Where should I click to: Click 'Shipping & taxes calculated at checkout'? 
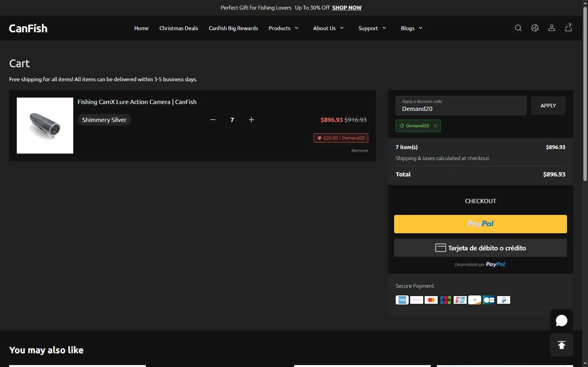(x=442, y=158)
